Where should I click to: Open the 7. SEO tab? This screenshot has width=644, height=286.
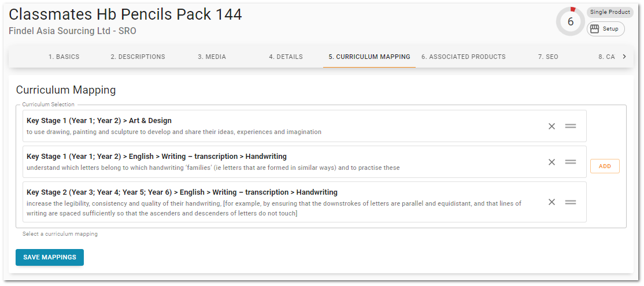tap(548, 57)
